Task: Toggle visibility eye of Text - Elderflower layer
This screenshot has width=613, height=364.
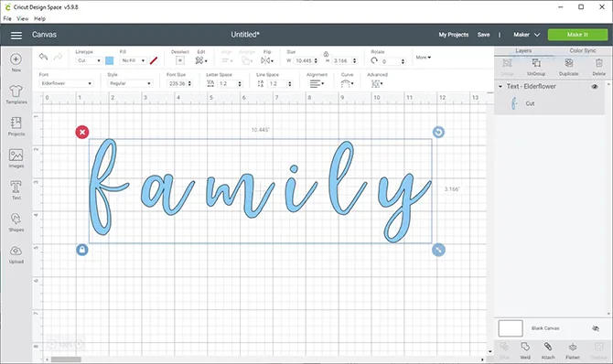Action: 595,86
